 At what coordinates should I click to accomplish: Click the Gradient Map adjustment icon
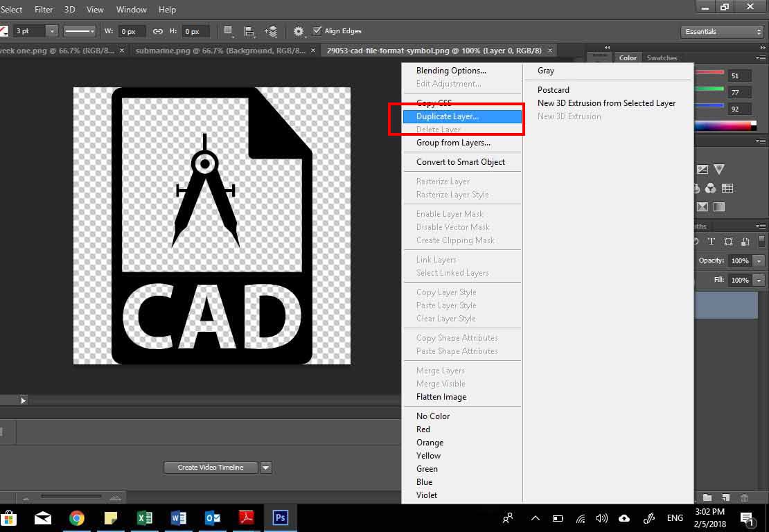click(719, 207)
